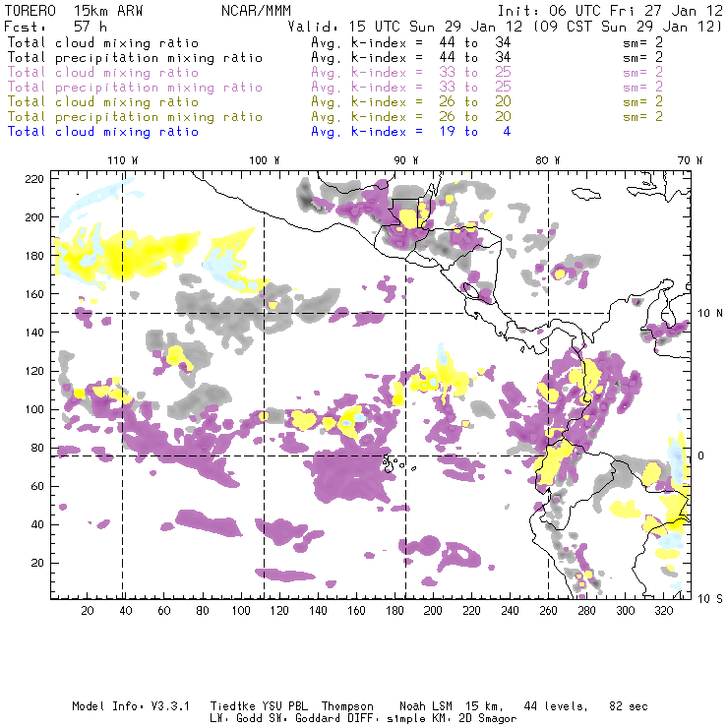The image size is (728, 728).
Task: Select the blue 'Avg. k-index = 19 to 4' text
Action: (x=411, y=132)
